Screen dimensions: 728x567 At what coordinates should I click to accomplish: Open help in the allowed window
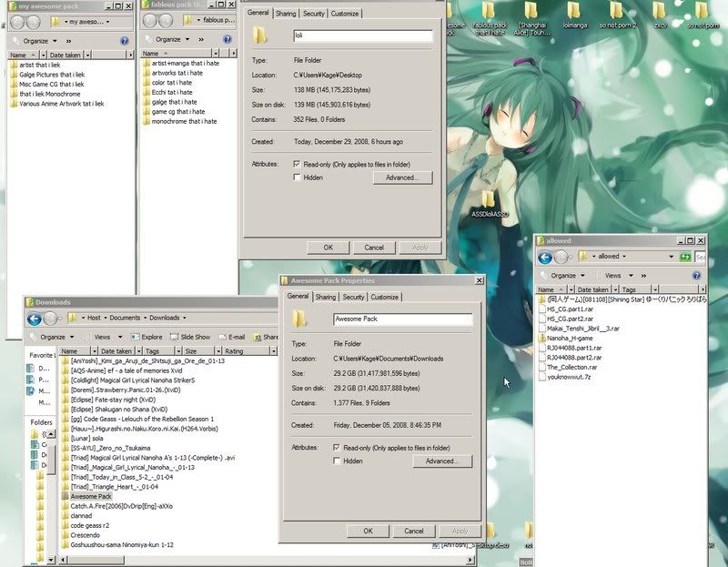click(697, 275)
